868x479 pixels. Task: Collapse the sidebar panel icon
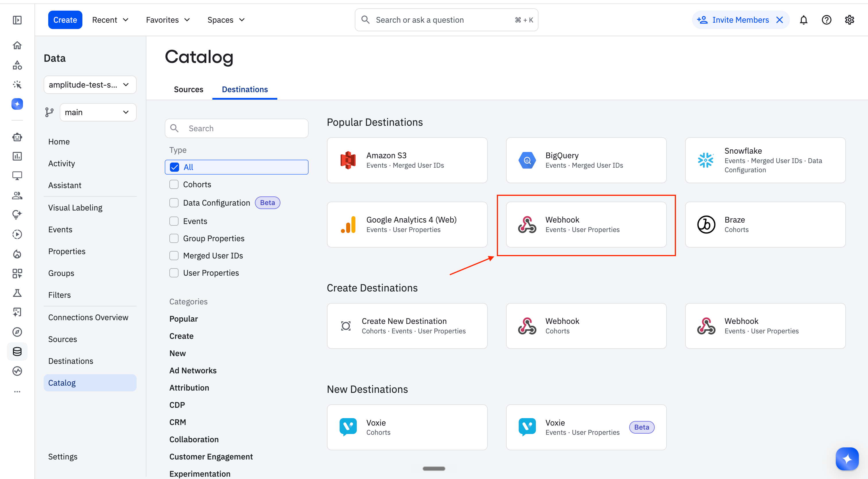pyautogui.click(x=17, y=20)
